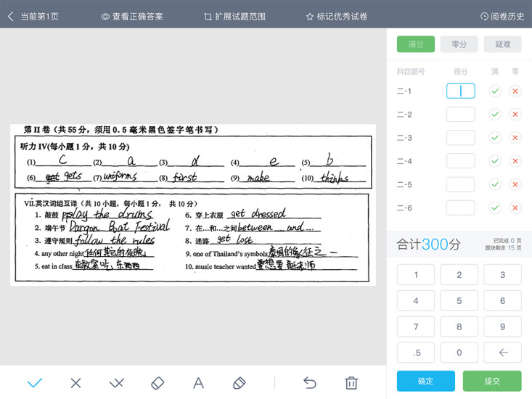Image resolution: width=532 pixels, height=399 pixels.
Task: Select the text annotation A tool
Action: click(x=198, y=383)
